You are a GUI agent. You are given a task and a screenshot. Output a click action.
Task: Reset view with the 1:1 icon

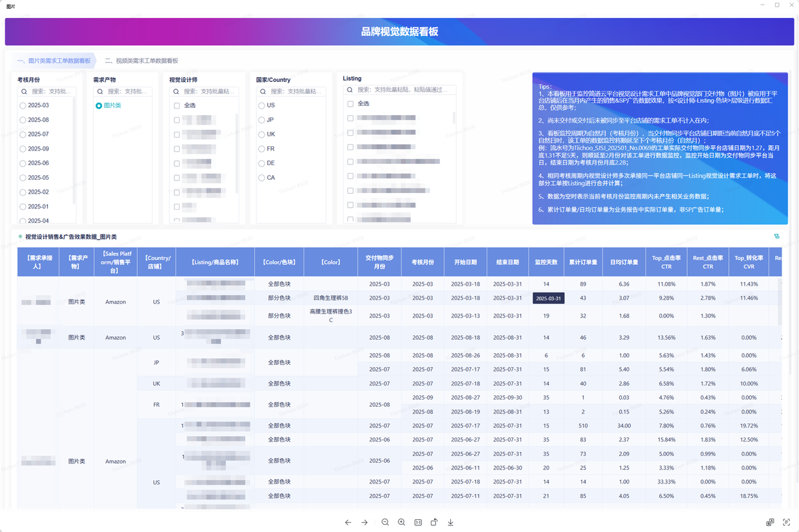point(417,523)
